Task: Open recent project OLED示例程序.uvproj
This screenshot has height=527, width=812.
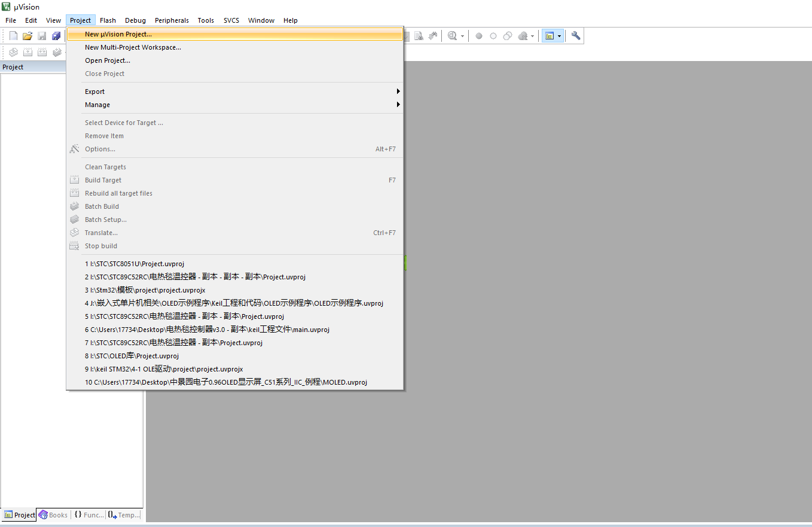Action: point(235,303)
